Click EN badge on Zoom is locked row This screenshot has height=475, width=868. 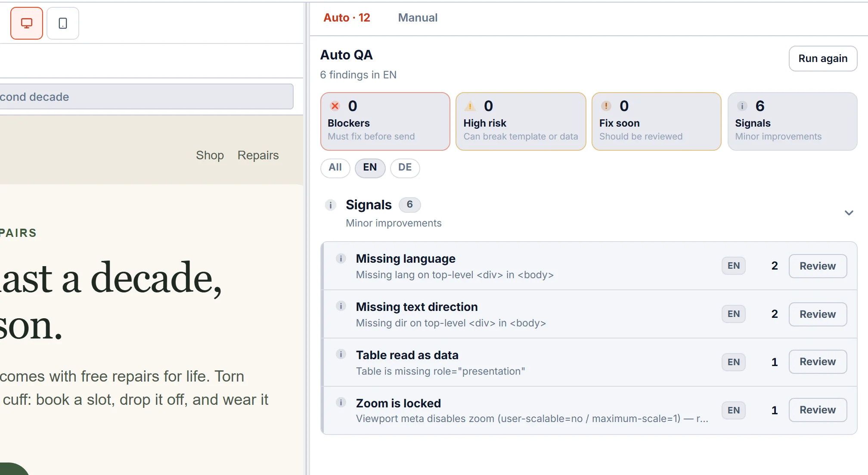coord(734,410)
